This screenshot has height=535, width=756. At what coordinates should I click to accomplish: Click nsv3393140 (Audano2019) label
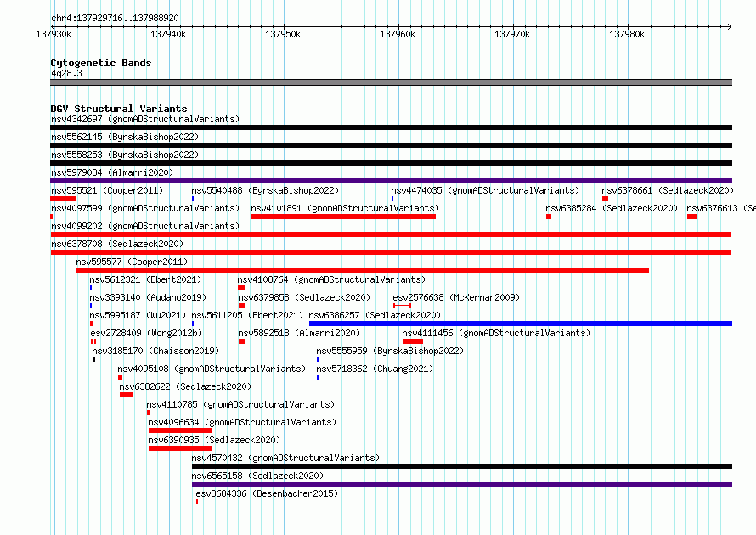(148, 297)
